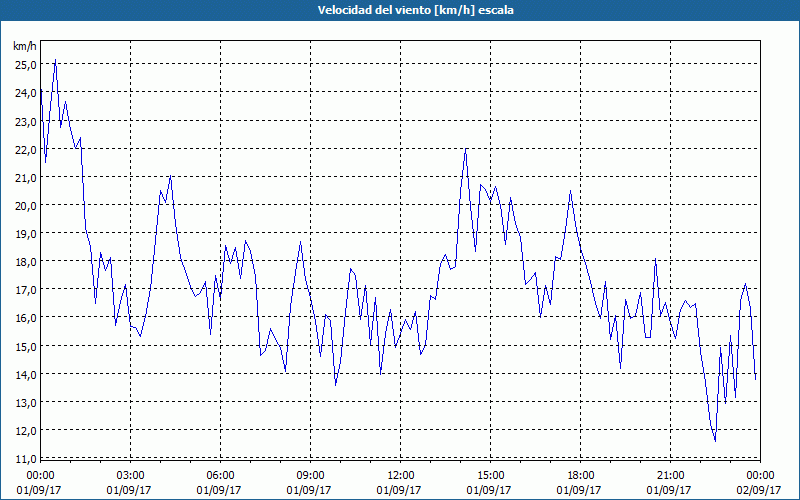
Task: Click the 22,0 value on the y-axis
Action: pos(26,149)
